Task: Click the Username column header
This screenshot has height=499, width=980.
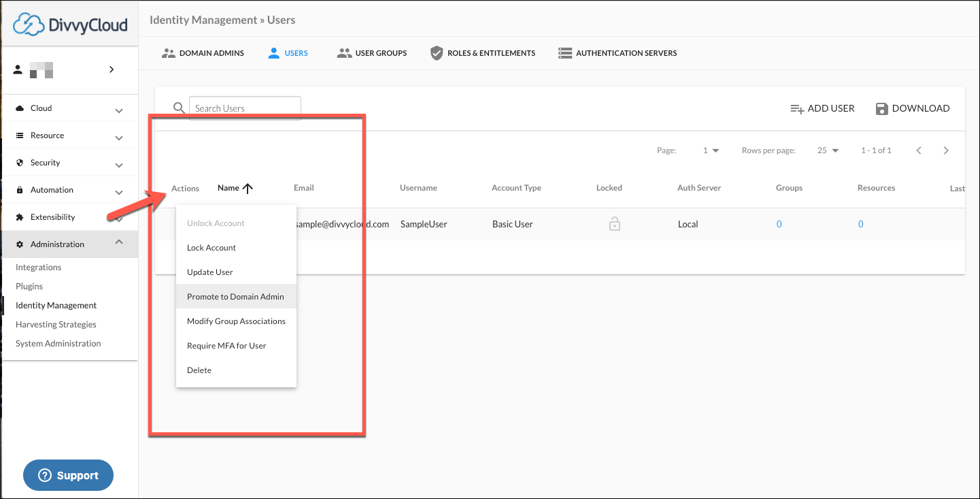Action: coord(418,188)
